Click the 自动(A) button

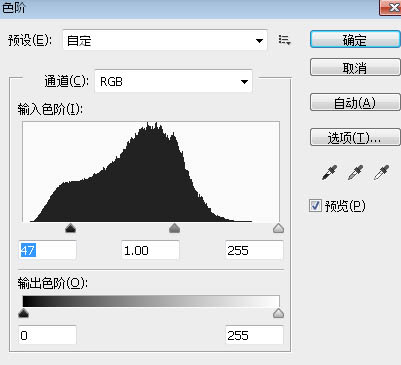tap(355, 102)
